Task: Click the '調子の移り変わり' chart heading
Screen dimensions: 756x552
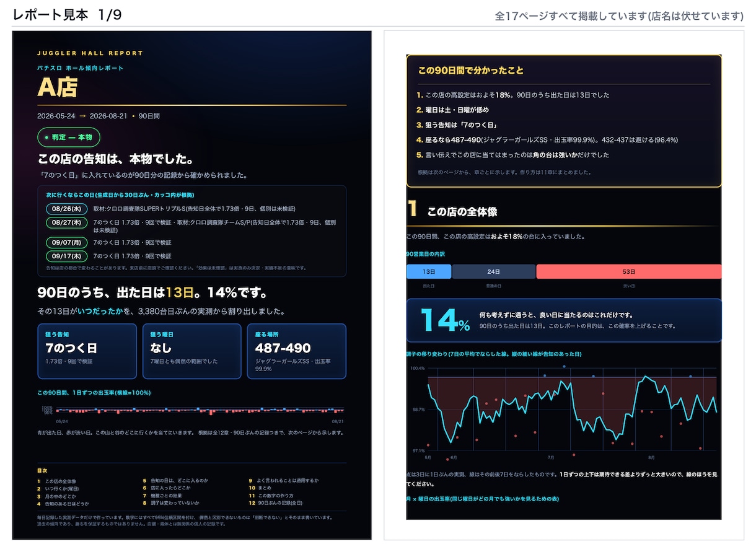Action: pyautogui.click(x=494, y=354)
